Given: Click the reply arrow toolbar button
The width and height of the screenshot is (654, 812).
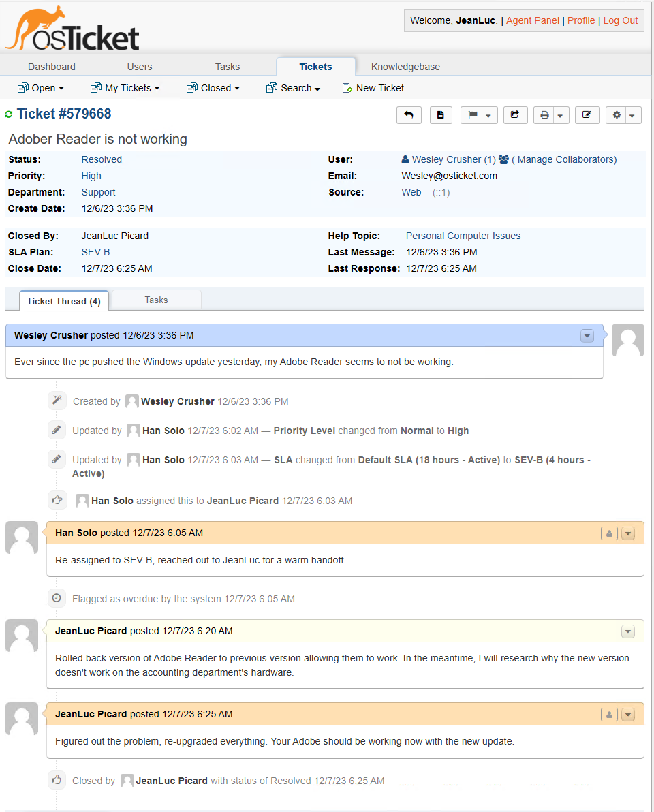Looking at the screenshot, I should coord(409,115).
